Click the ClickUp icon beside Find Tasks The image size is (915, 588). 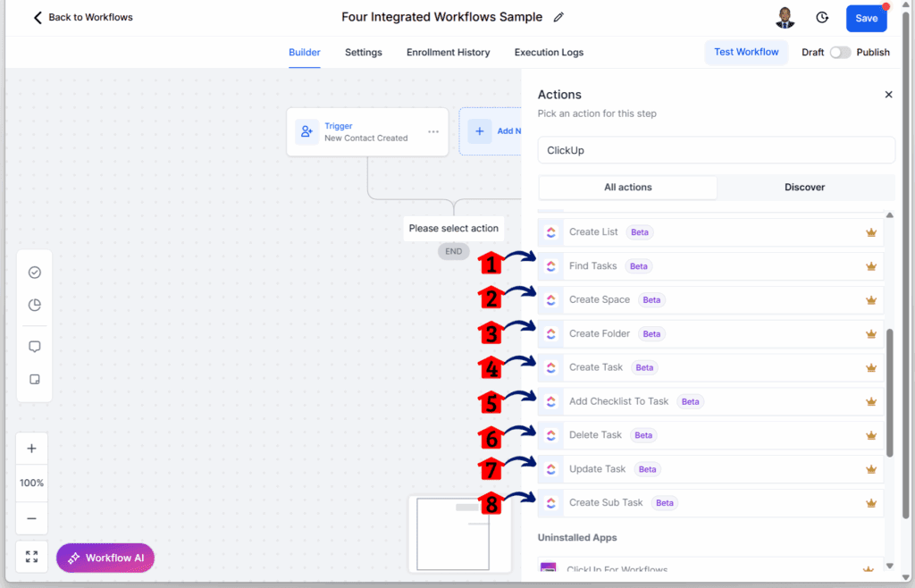coord(550,266)
